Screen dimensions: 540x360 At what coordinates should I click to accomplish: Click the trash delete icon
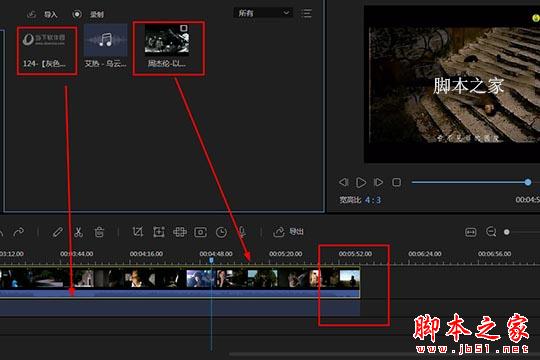pyautogui.click(x=99, y=232)
